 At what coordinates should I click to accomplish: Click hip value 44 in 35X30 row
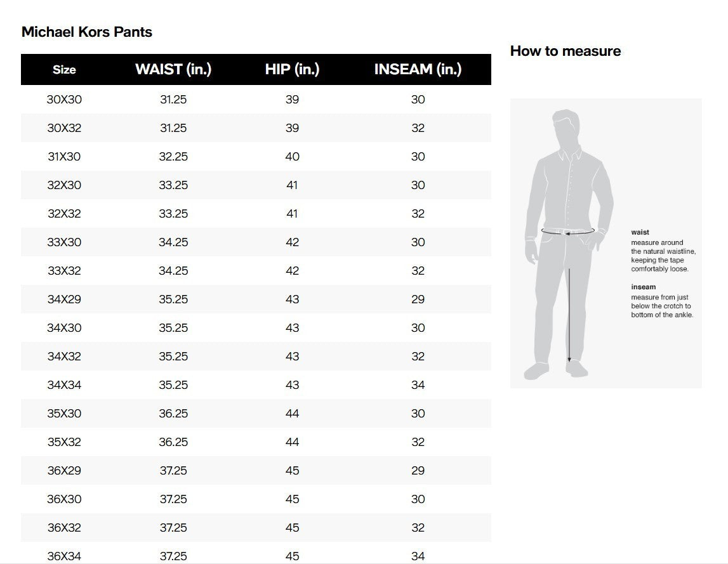[292, 414]
